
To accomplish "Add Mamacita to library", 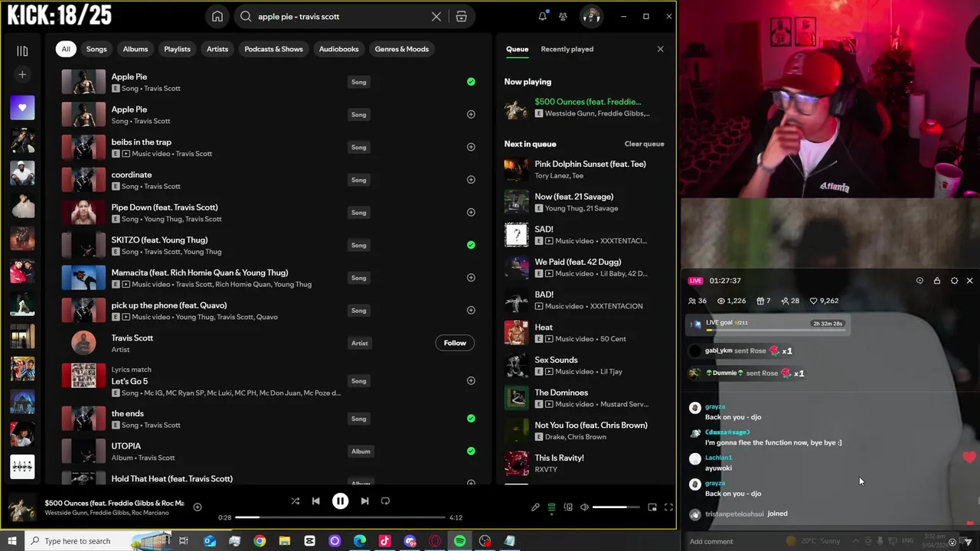I will click(x=471, y=278).
